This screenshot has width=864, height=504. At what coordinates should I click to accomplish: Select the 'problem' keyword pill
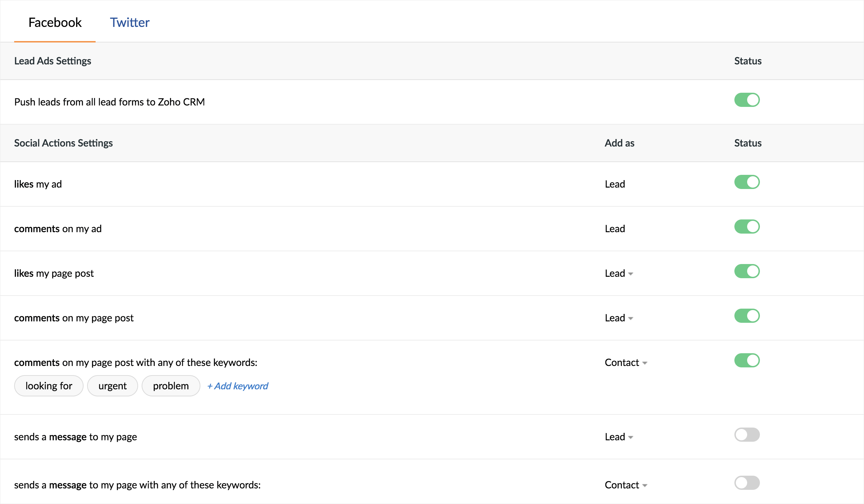coord(171,386)
